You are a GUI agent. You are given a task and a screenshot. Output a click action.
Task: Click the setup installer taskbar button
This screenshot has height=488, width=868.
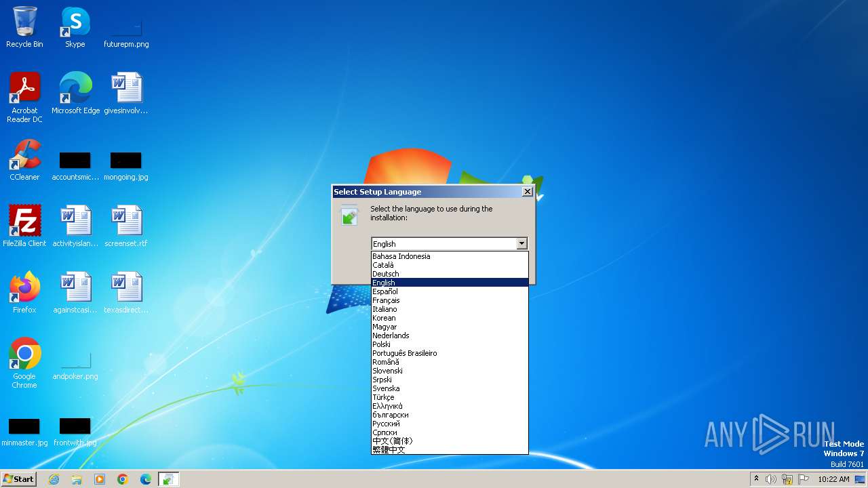tap(169, 479)
